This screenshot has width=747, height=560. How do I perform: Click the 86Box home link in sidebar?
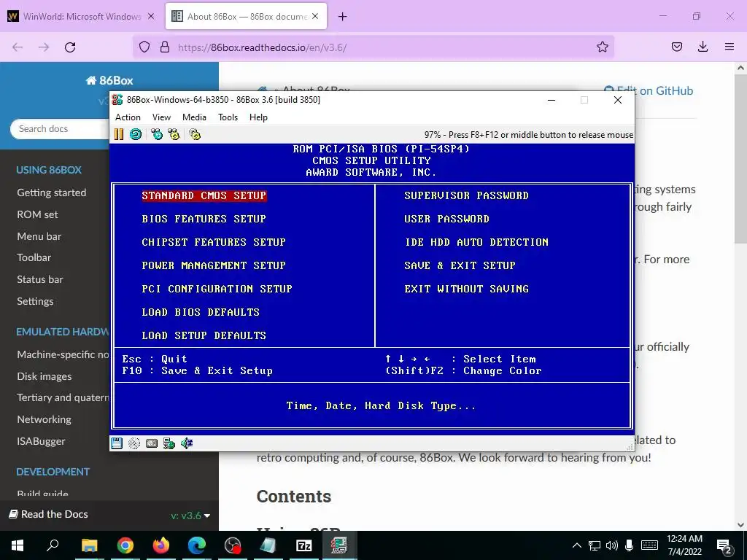click(109, 80)
